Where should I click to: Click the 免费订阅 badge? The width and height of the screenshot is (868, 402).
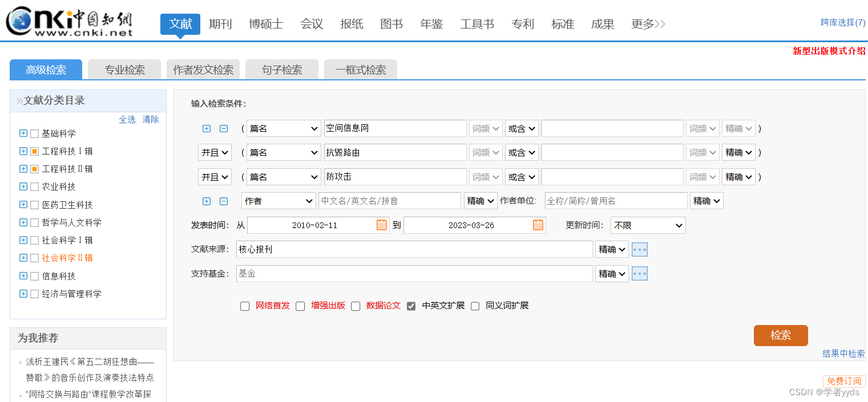point(844,381)
